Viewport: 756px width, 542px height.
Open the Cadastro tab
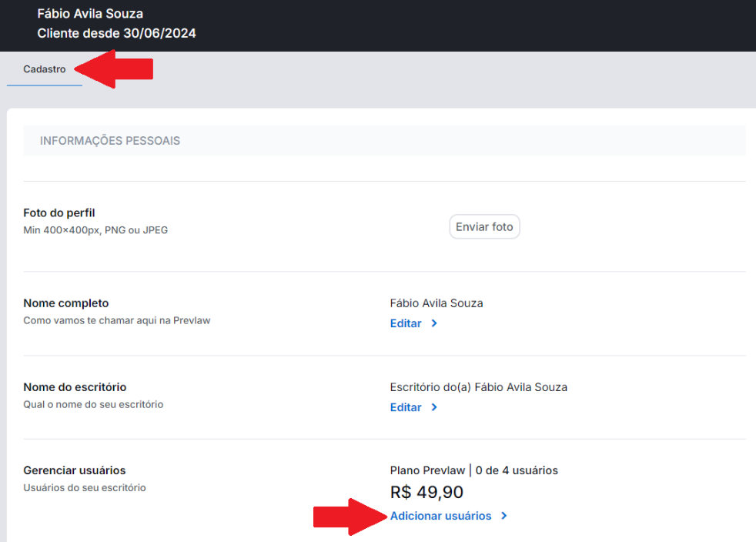coord(45,69)
